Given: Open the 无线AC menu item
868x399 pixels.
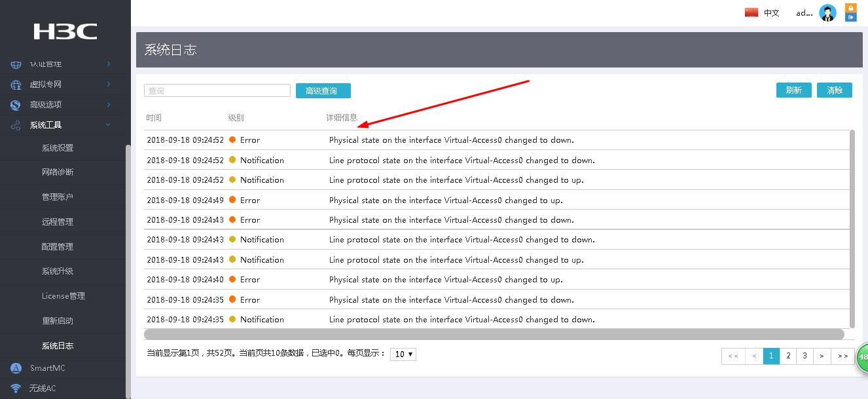Looking at the screenshot, I should point(43,389).
